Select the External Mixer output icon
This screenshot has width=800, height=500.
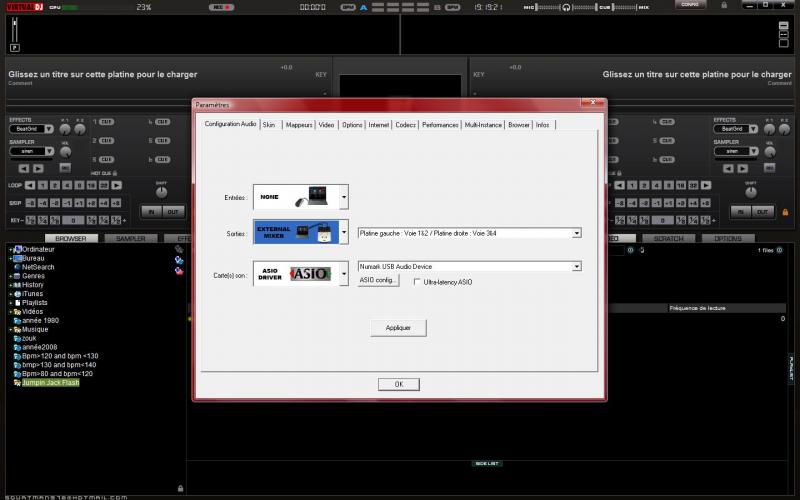coord(296,232)
